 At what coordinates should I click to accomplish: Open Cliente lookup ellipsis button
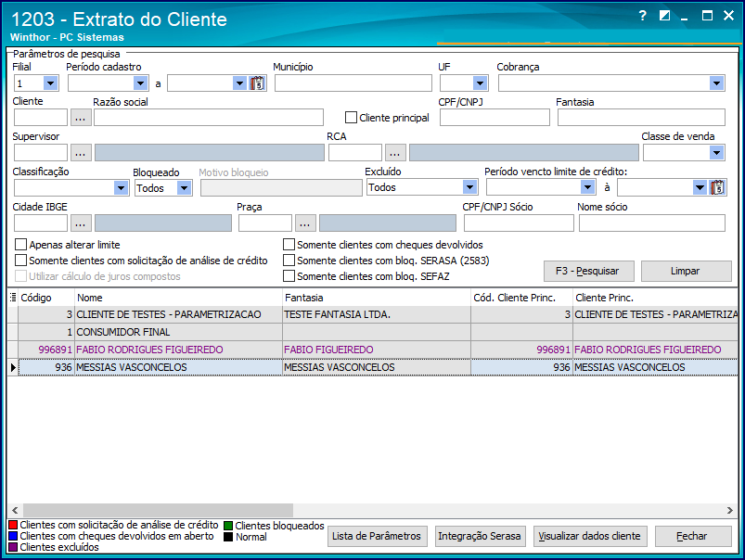click(x=81, y=118)
